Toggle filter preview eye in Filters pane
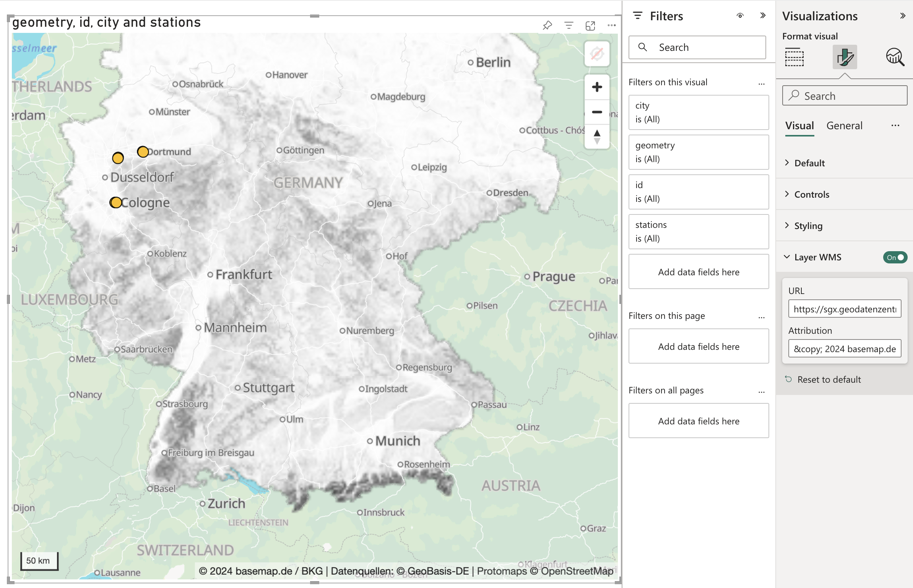Viewport: 913px width, 588px height. 740,16
